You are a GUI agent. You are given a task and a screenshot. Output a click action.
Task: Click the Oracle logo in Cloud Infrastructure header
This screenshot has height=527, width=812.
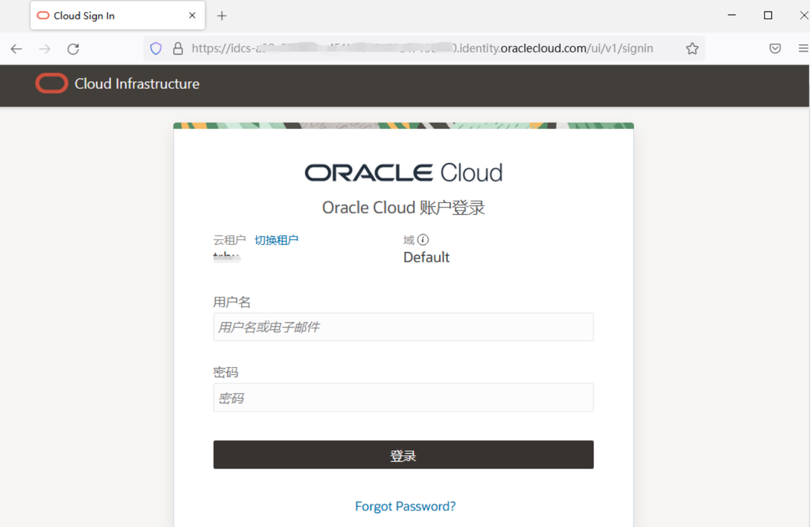click(x=51, y=84)
